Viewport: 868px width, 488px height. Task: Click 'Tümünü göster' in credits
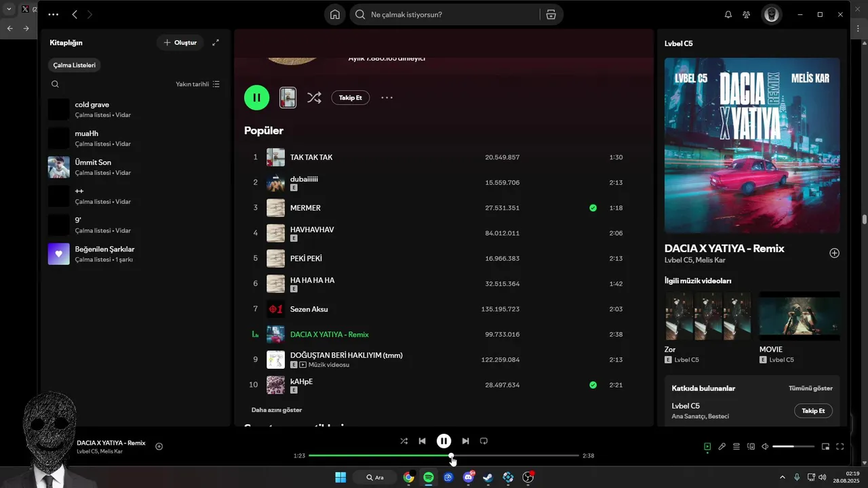pyautogui.click(x=810, y=388)
